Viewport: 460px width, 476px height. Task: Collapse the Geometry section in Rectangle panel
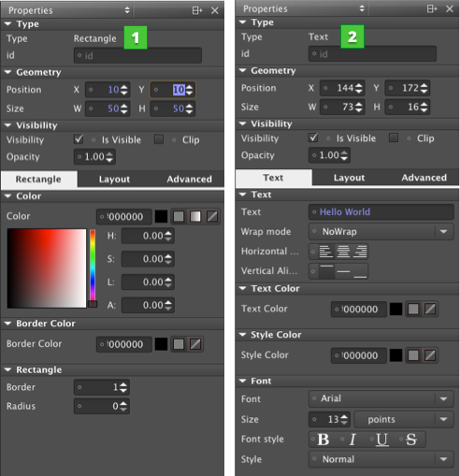tap(8, 72)
